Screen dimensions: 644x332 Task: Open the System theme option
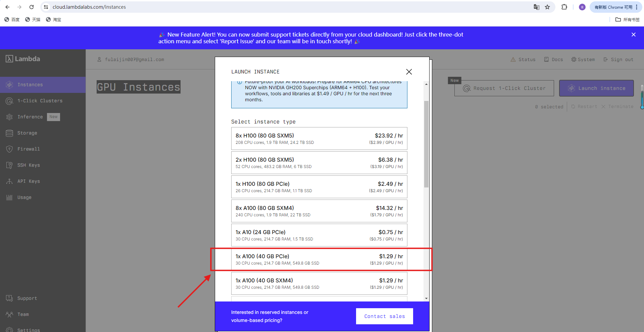[583, 60]
